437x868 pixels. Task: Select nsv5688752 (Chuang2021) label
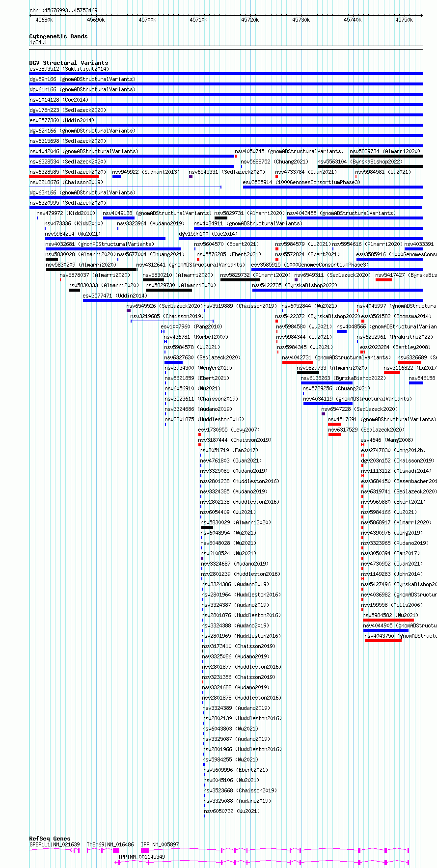pyautogui.click(x=274, y=162)
